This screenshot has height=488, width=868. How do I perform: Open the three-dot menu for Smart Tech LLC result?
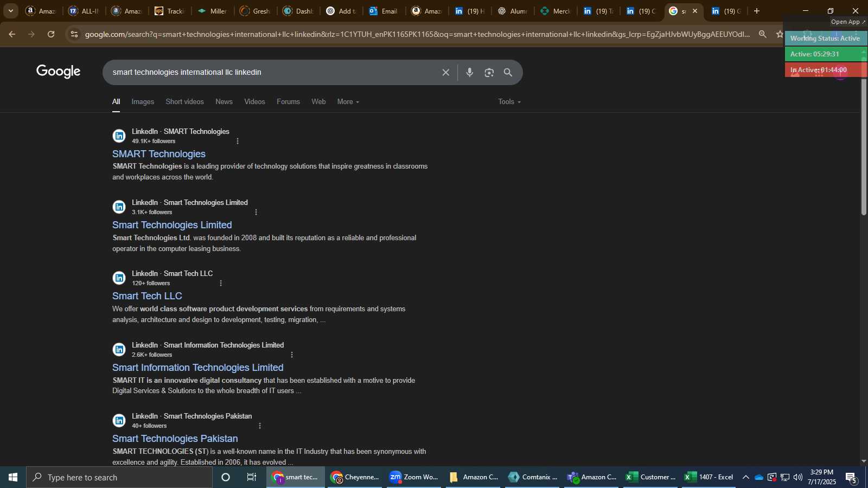[221, 284]
